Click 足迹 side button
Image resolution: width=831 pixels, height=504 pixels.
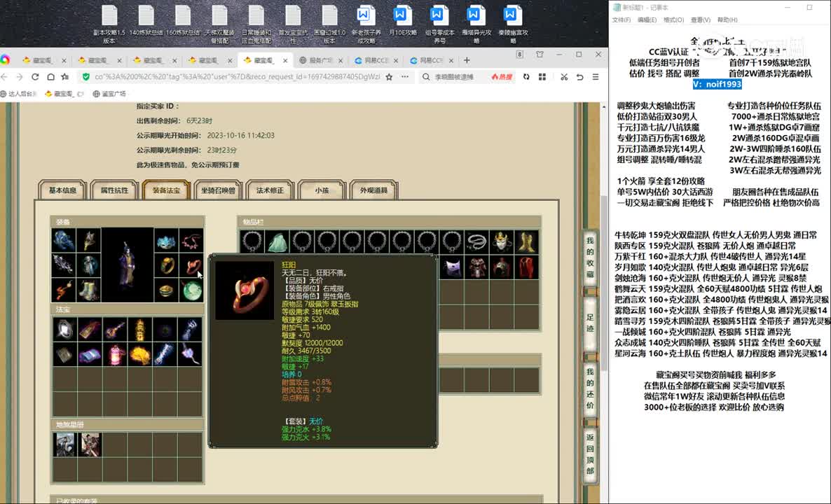click(590, 323)
